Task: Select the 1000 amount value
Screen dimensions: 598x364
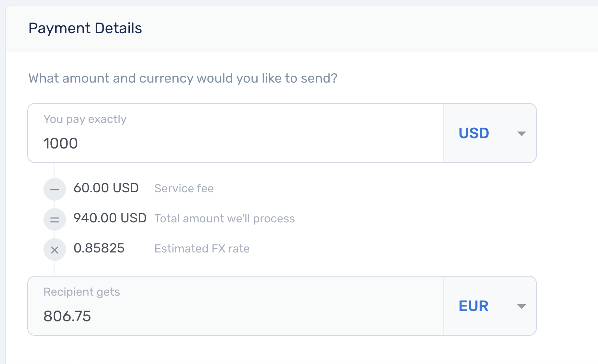Action: 61,143
